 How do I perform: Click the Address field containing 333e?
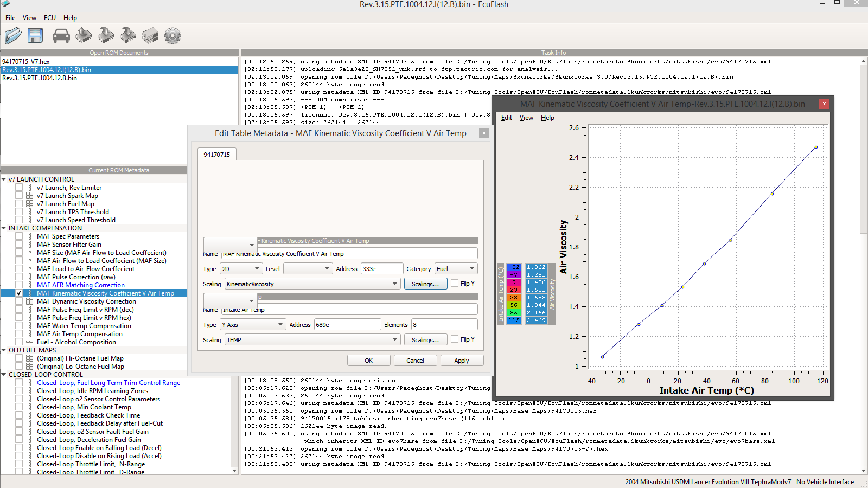point(382,269)
